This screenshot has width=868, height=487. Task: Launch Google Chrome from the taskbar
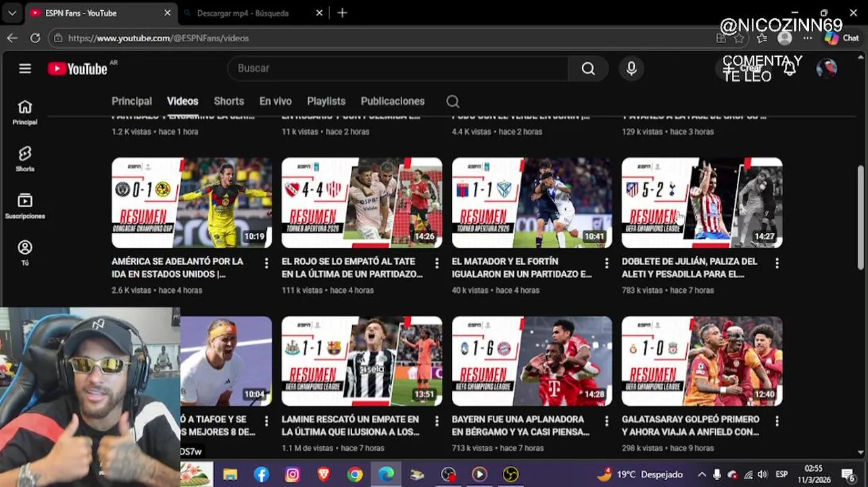[355, 475]
